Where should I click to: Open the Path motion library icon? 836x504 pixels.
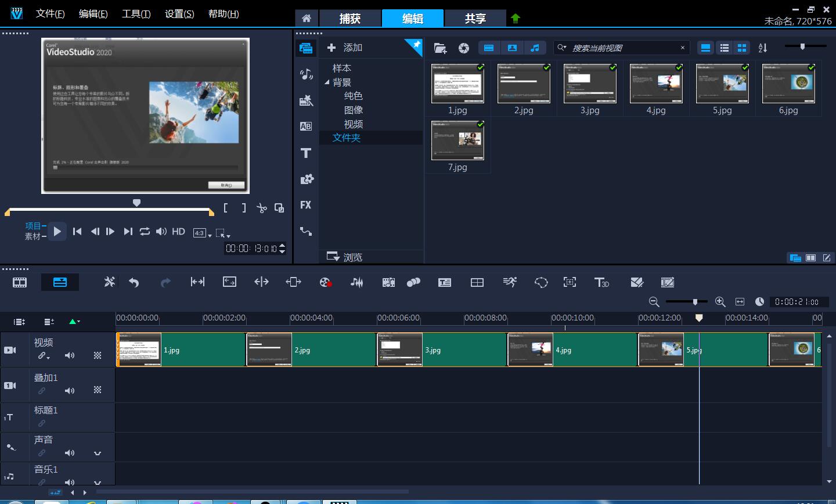click(306, 231)
